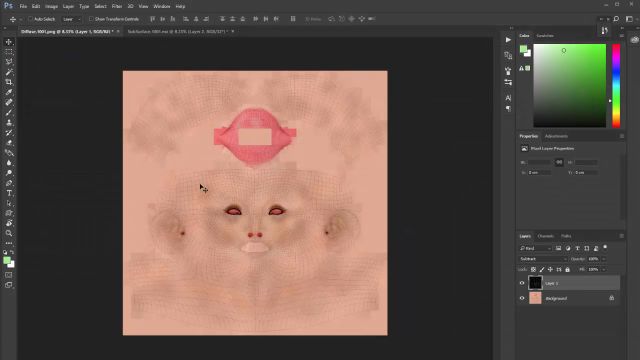The height and width of the screenshot is (360, 640).
Task: Hide the Background layer eye icon
Action: [x=522, y=298]
